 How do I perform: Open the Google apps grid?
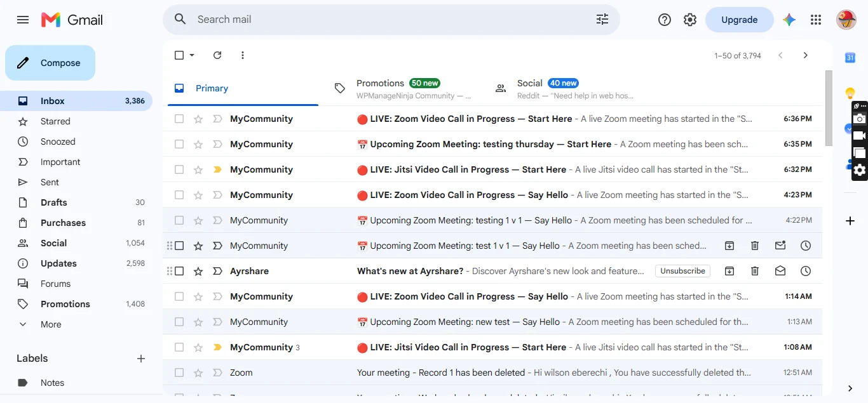[x=816, y=20]
